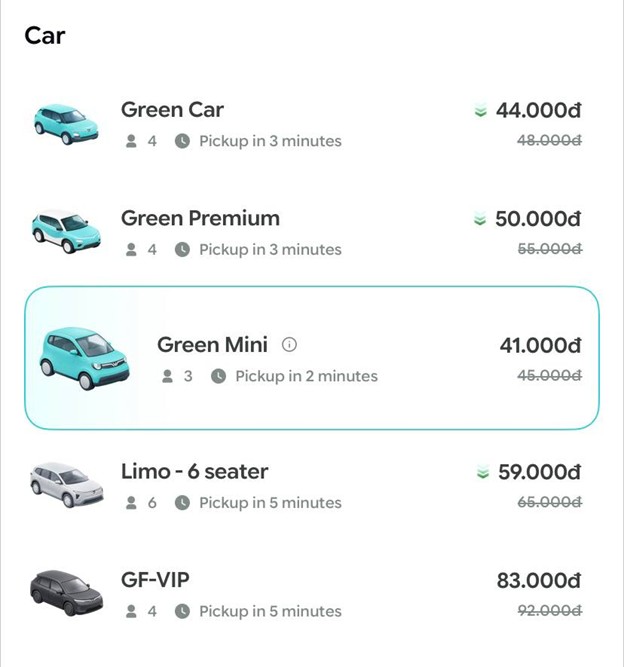Click the white Limo 6 seater icon

(x=66, y=485)
